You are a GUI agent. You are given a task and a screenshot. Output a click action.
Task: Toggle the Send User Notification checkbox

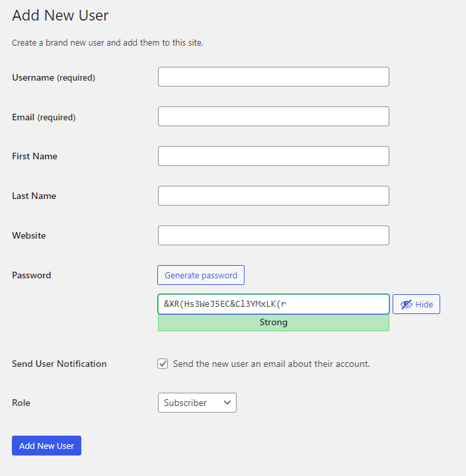[x=163, y=364]
